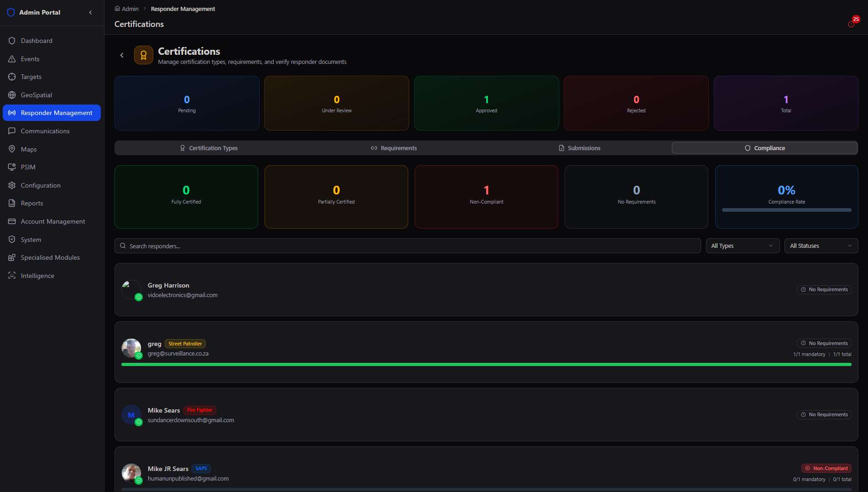Go back using the arrow beside Certifications

click(122, 55)
